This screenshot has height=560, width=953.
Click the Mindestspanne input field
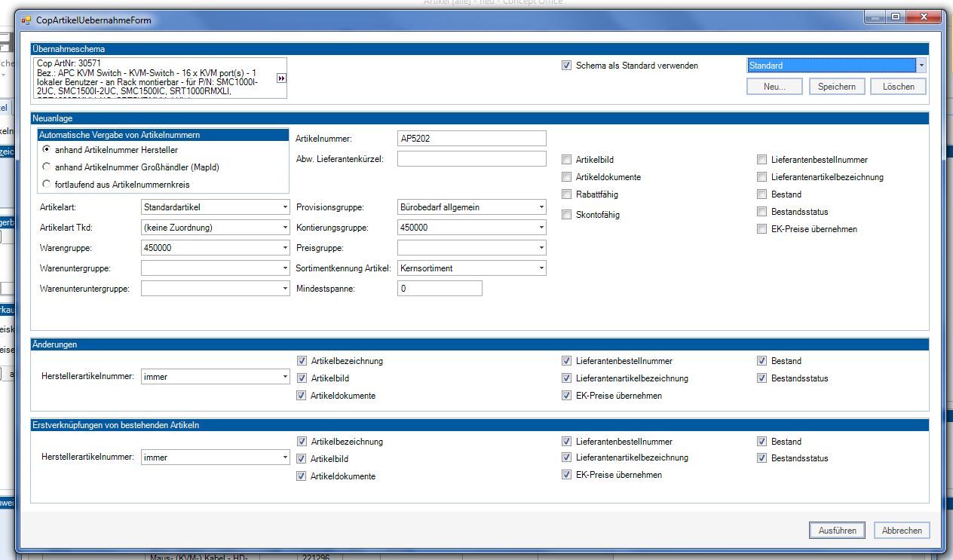[439, 289]
